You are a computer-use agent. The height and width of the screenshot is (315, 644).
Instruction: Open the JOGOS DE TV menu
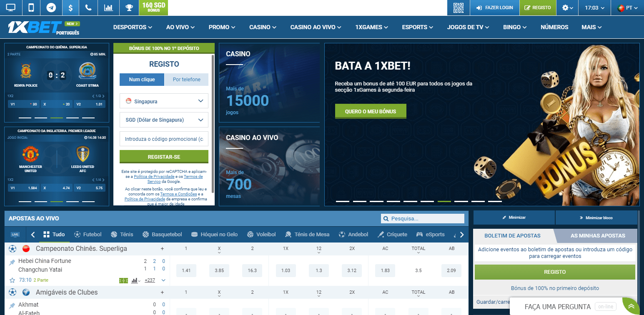468,27
